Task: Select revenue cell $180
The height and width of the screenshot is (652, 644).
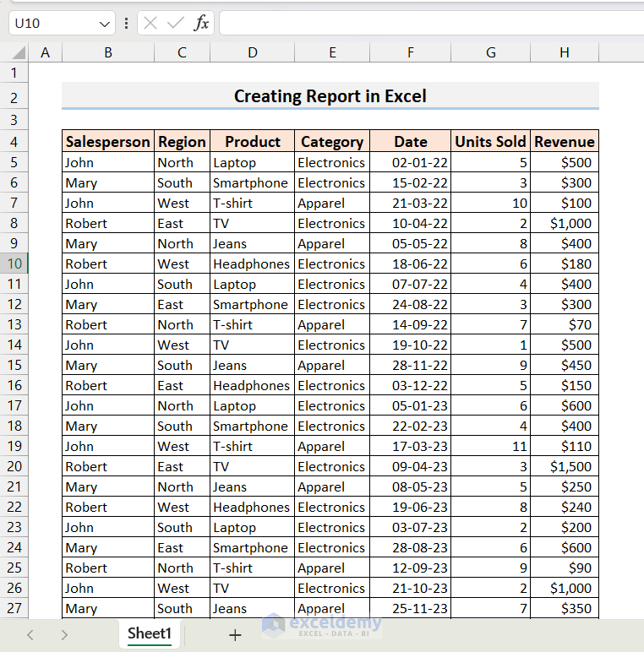Action: click(565, 264)
